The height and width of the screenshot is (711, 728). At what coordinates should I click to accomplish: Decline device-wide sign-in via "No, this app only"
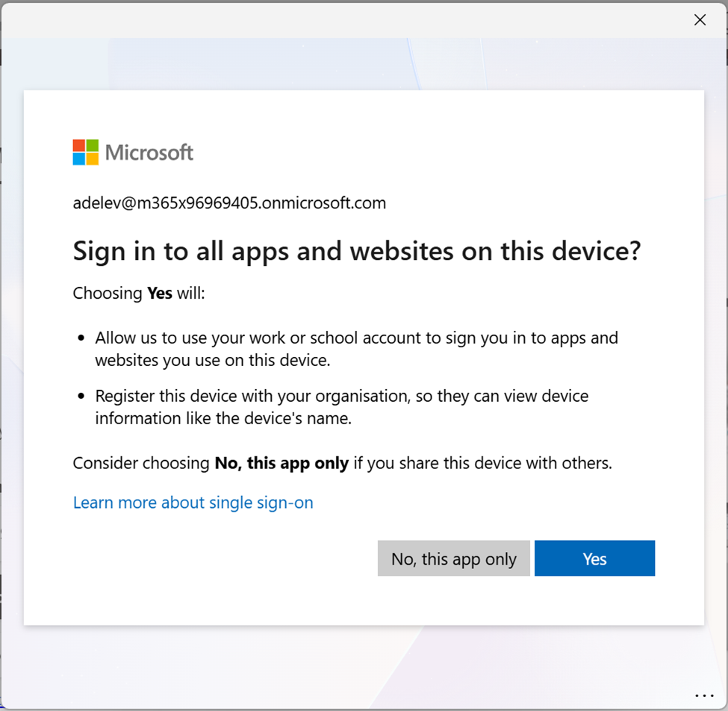(453, 558)
